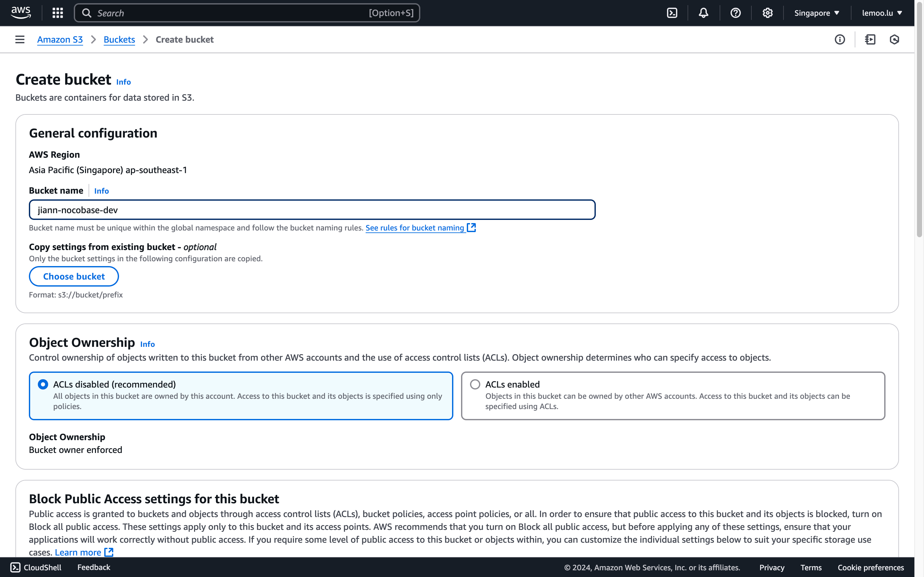Click the AWS logo home icon
This screenshot has width=924, height=577.
pos(21,13)
